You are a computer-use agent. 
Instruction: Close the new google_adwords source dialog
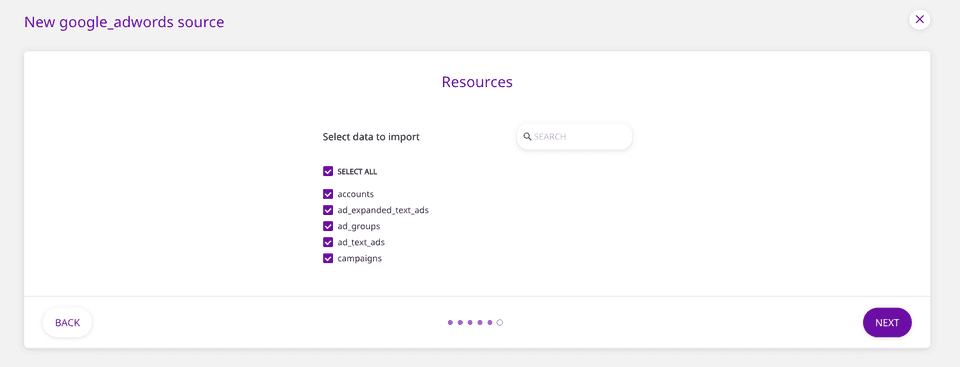pos(919,20)
